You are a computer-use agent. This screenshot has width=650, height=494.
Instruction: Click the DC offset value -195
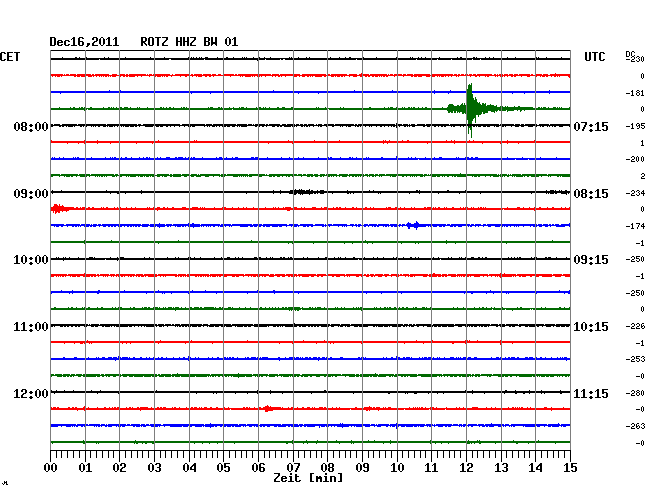pyautogui.click(x=635, y=126)
